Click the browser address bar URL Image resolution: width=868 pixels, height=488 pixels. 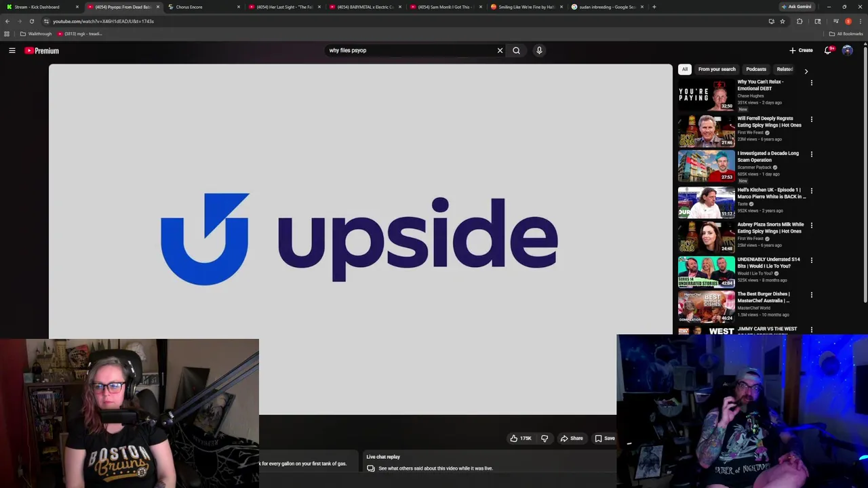click(x=103, y=21)
